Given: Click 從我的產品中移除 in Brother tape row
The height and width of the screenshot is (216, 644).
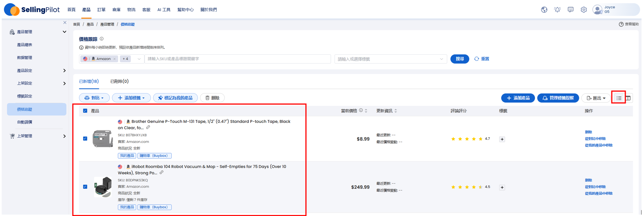Looking at the screenshot, I should coord(599,145).
